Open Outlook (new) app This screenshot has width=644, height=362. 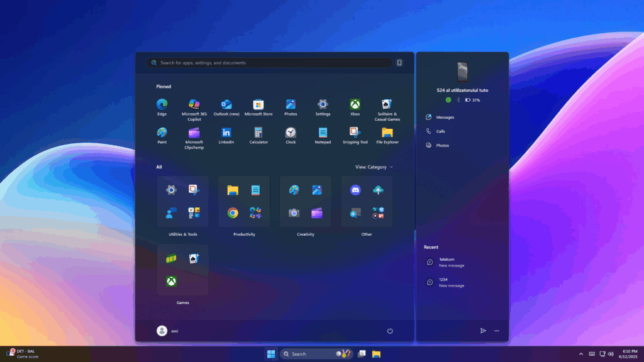tap(226, 107)
